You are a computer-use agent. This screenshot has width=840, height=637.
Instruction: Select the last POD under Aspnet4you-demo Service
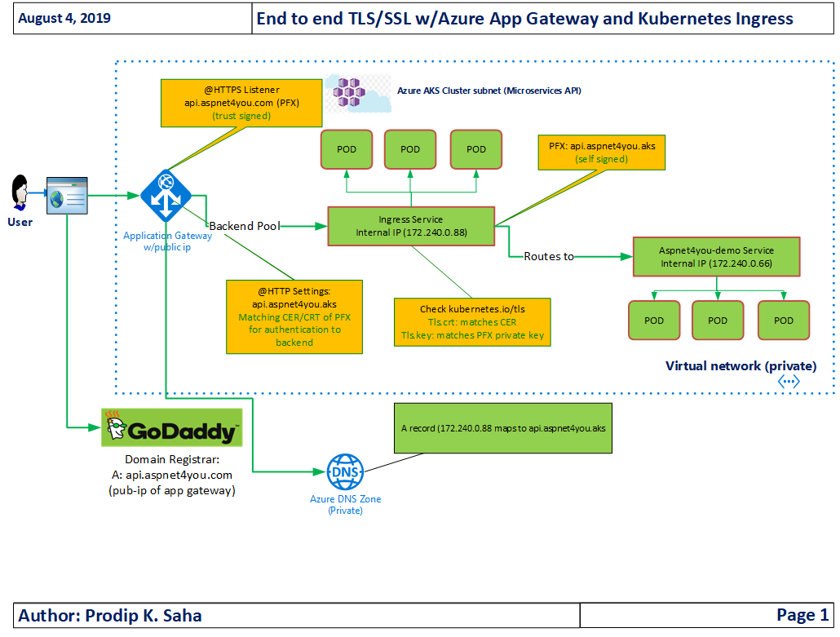(x=784, y=321)
